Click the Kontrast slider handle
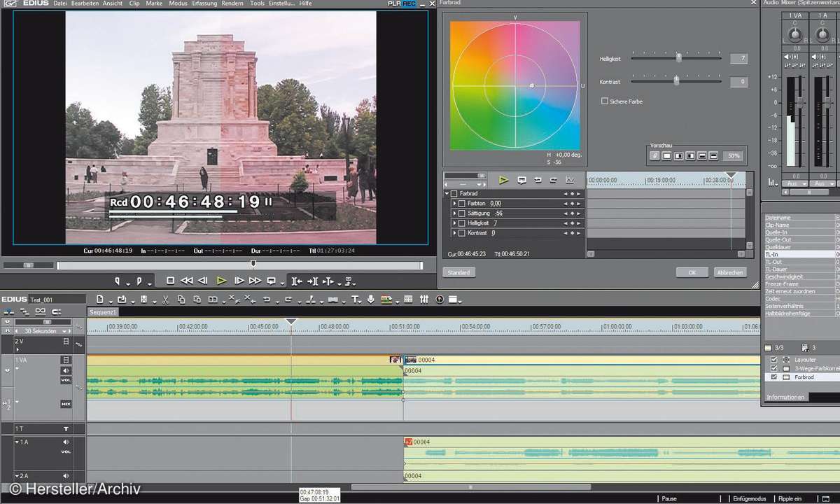 click(x=676, y=80)
